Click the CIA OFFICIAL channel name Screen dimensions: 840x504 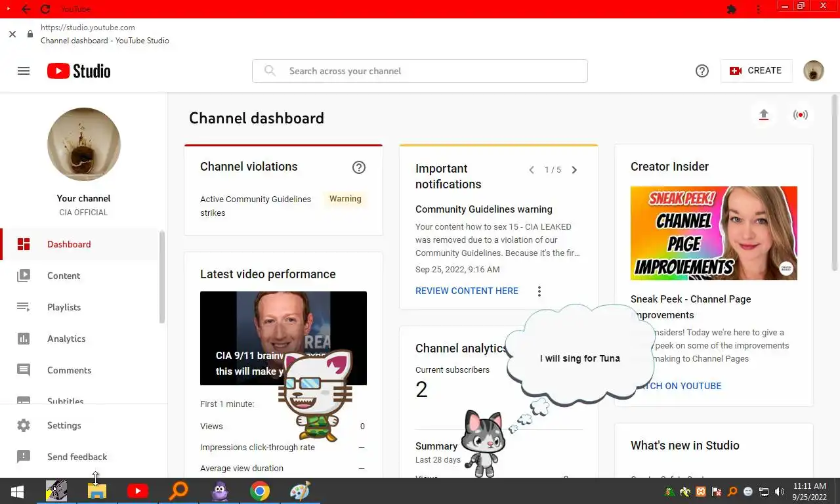[83, 213]
